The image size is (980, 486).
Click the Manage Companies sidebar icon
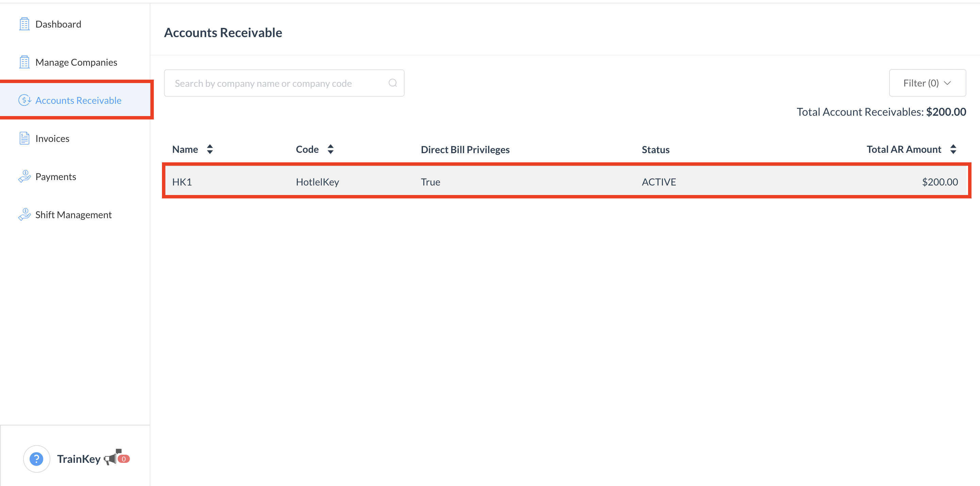click(24, 62)
